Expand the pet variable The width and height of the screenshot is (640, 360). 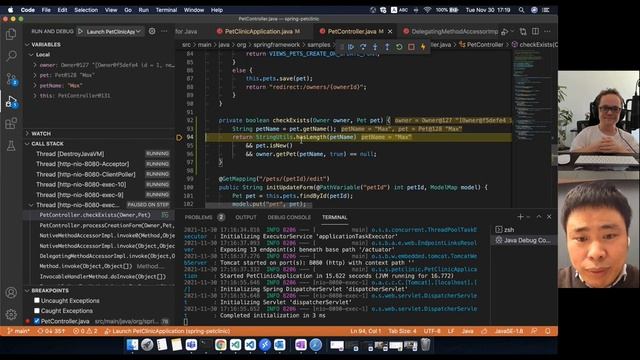(x=35, y=75)
